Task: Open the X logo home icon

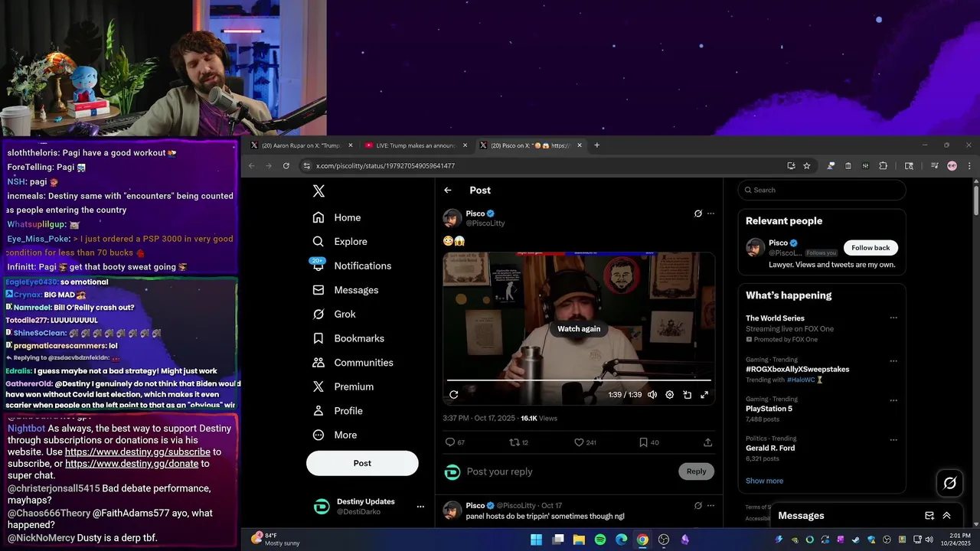Action: tap(318, 191)
